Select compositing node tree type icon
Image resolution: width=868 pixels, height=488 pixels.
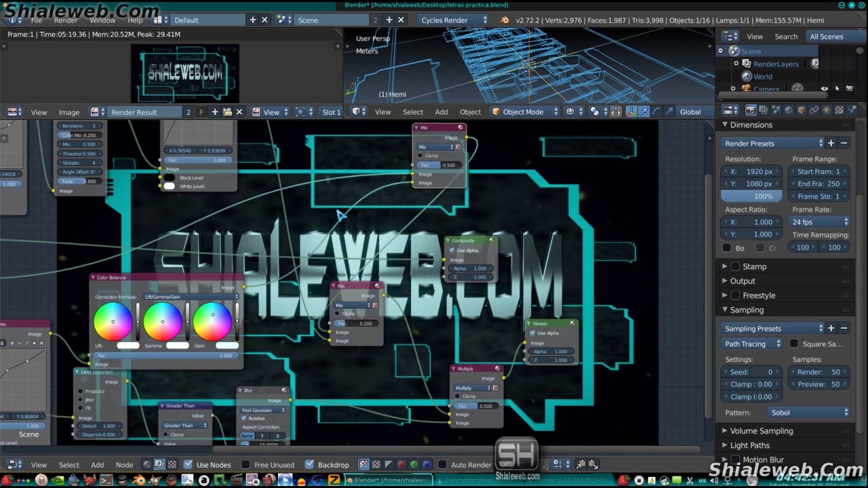(159, 464)
